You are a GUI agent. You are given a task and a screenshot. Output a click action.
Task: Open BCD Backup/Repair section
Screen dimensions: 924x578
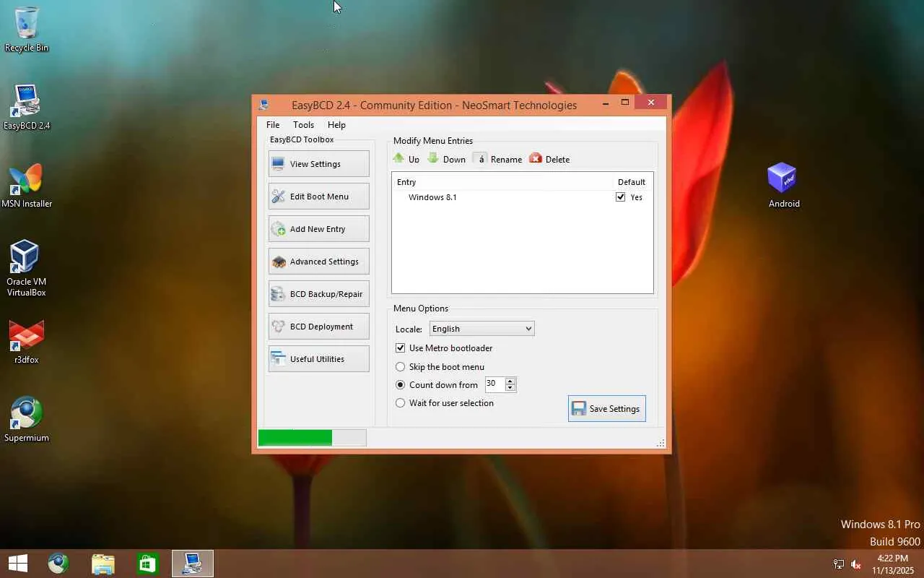point(318,294)
